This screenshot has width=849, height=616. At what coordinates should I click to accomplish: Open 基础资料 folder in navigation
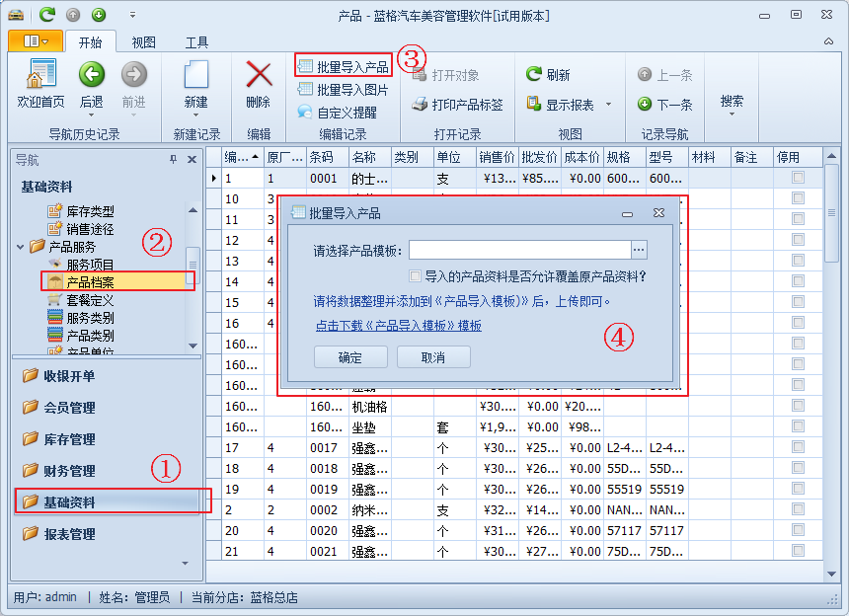58,501
